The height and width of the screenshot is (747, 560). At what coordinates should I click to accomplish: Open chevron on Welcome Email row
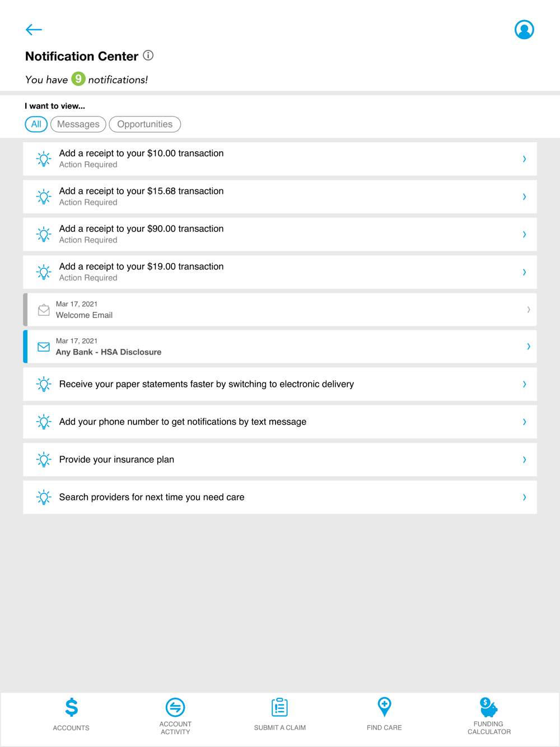528,310
